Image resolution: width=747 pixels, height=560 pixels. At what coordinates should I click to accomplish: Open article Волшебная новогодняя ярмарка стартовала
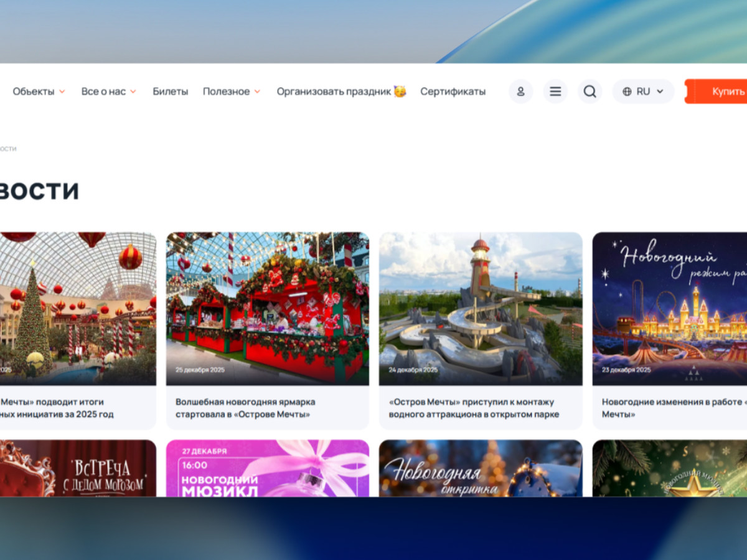click(245, 408)
